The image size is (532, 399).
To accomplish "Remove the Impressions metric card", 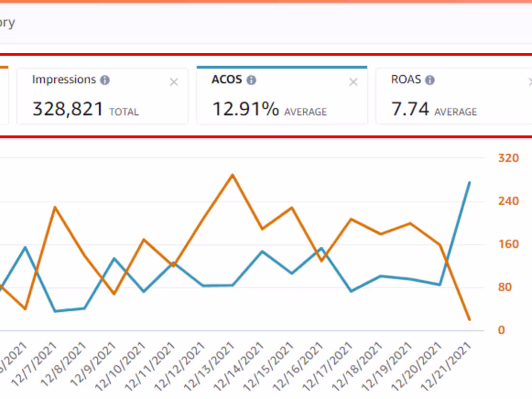I will [174, 83].
